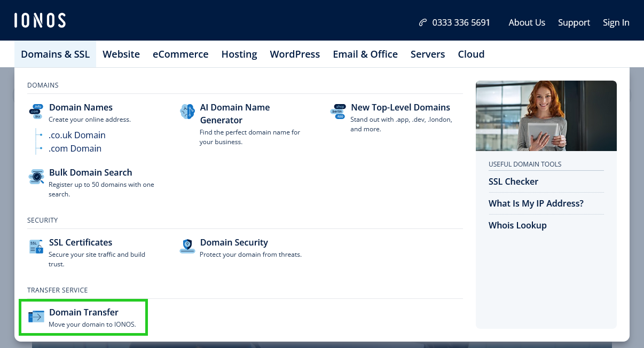Open the Cloud menu

[x=471, y=54]
